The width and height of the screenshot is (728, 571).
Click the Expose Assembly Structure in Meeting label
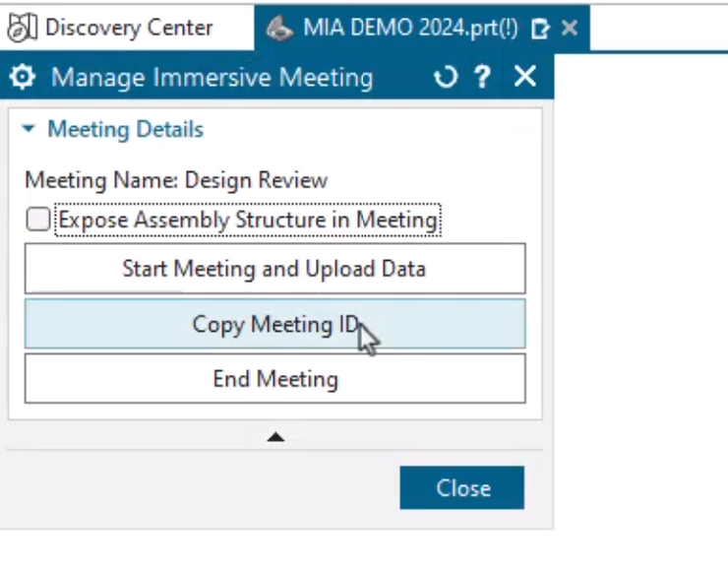[x=247, y=220]
